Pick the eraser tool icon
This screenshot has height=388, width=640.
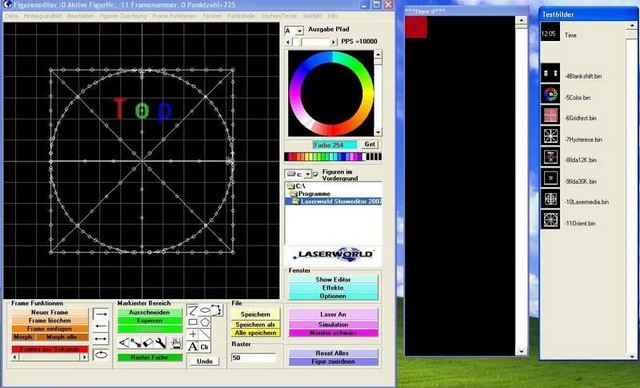[x=148, y=343]
